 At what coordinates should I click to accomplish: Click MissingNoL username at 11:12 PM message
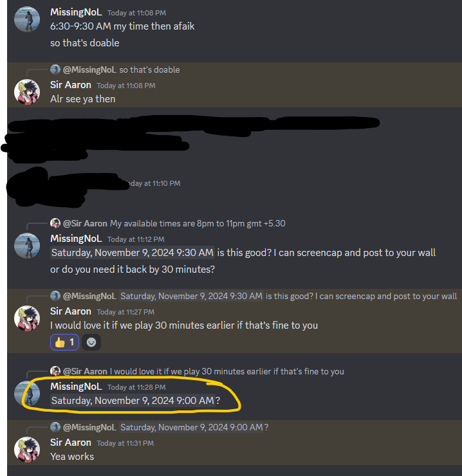tap(76, 239)
